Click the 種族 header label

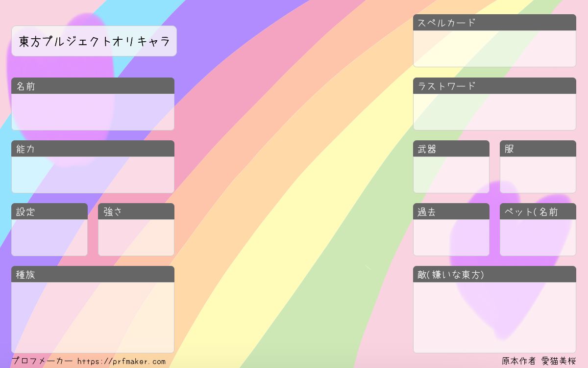[93, 274]
